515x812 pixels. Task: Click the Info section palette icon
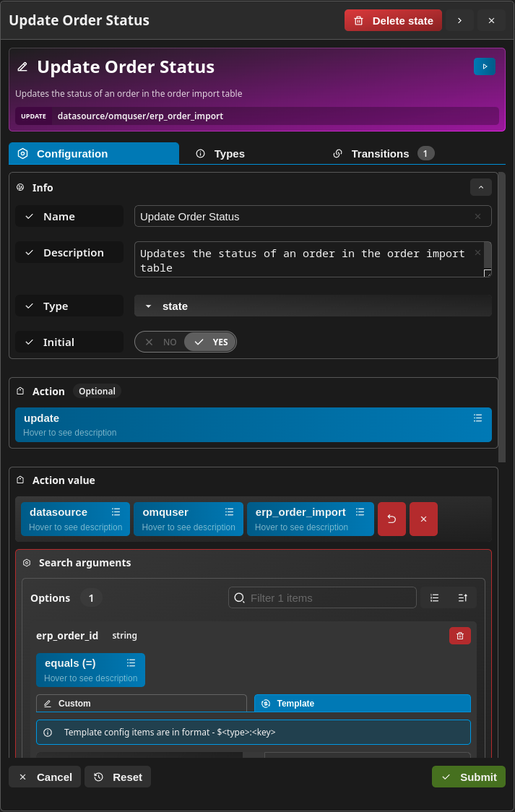click(20, 187)
